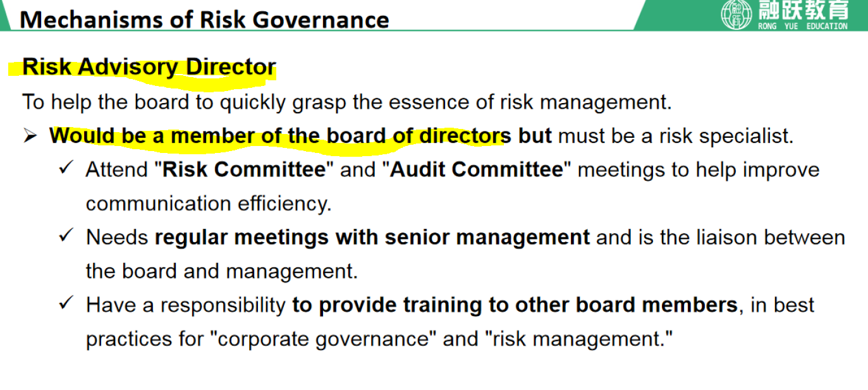868x390 pixels.
Task: Click the checkmark bullet beside "Attend"
Action: (66, 169)
